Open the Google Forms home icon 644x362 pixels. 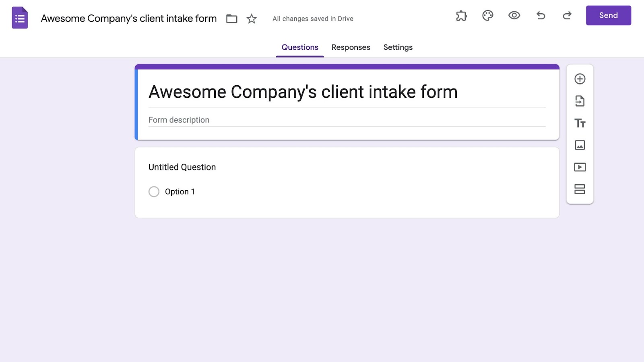tap(20, 18)
